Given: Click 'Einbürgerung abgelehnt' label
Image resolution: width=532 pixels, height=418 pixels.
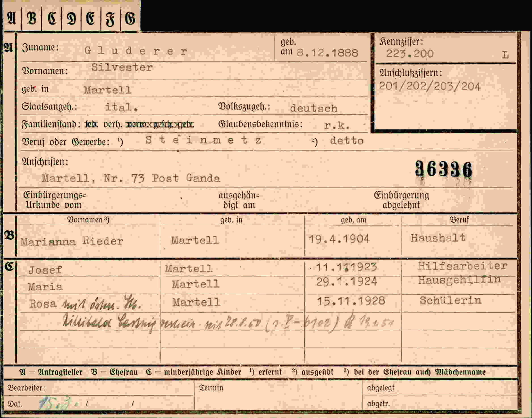Looking at the screenshot, I should pyautogui.click(x=401, y=200).
